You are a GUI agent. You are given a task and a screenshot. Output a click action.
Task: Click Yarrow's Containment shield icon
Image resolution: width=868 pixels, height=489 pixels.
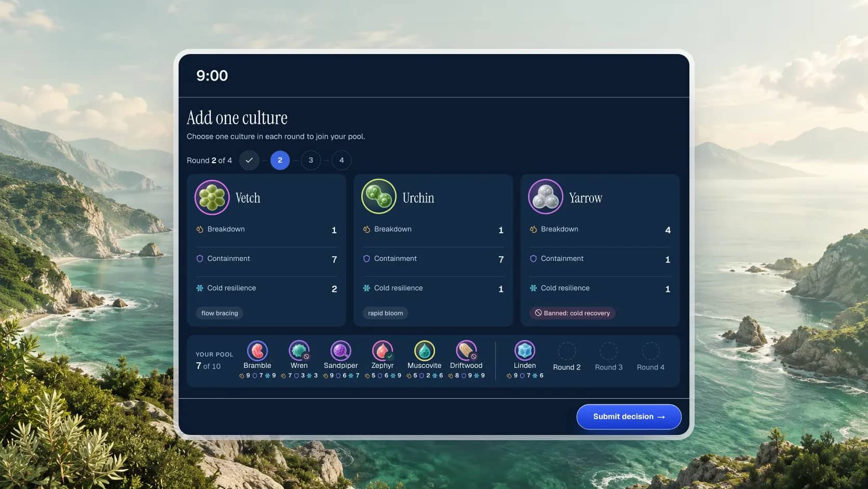[533, 259]
